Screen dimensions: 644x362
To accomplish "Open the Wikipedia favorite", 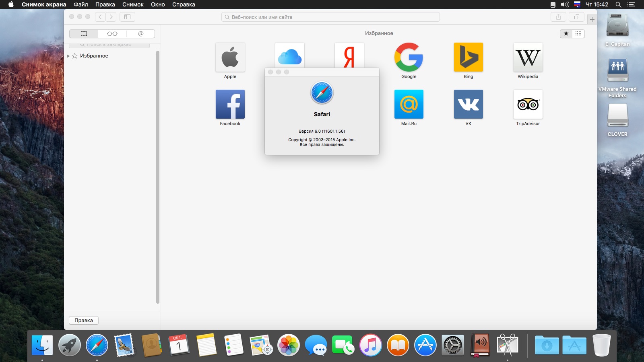I will click(x=528, y=61).
